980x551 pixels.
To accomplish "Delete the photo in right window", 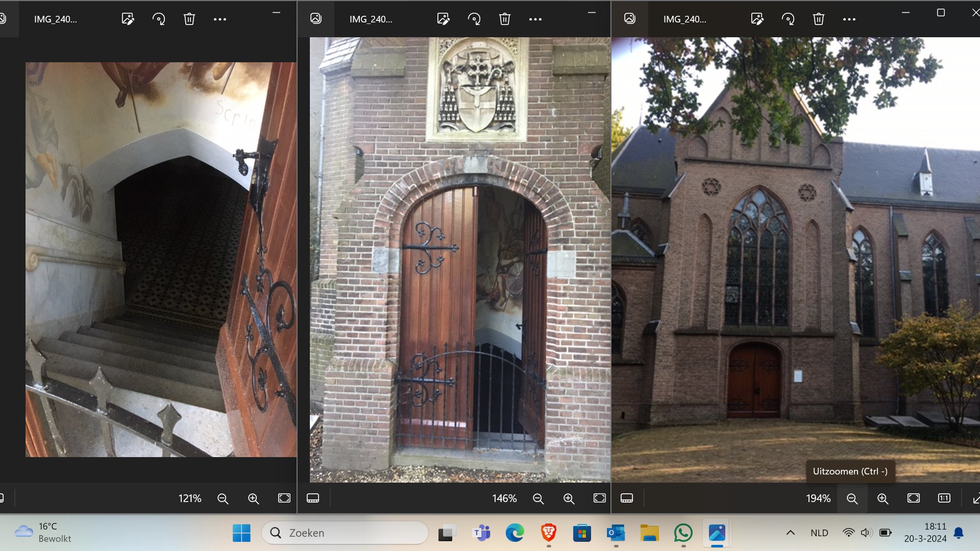I will (x=819, y=19).
